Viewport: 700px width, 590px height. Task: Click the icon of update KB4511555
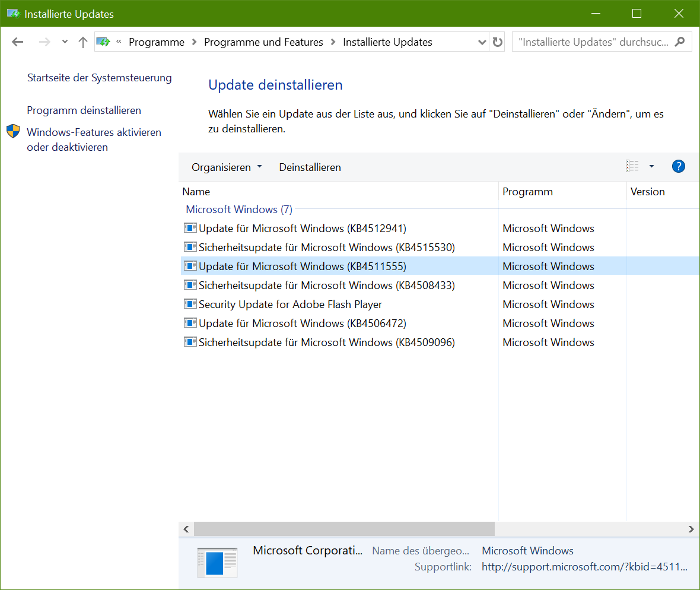tap(190, 266)
